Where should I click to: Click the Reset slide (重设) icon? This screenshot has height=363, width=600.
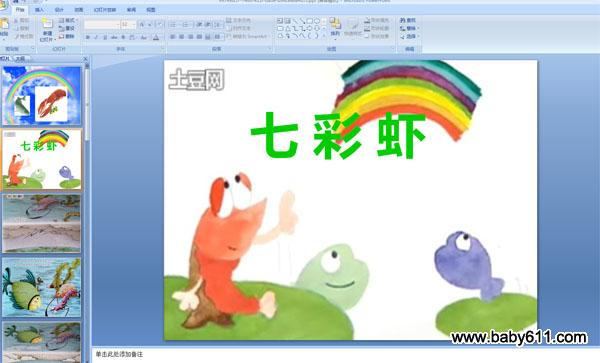point(62,28)
